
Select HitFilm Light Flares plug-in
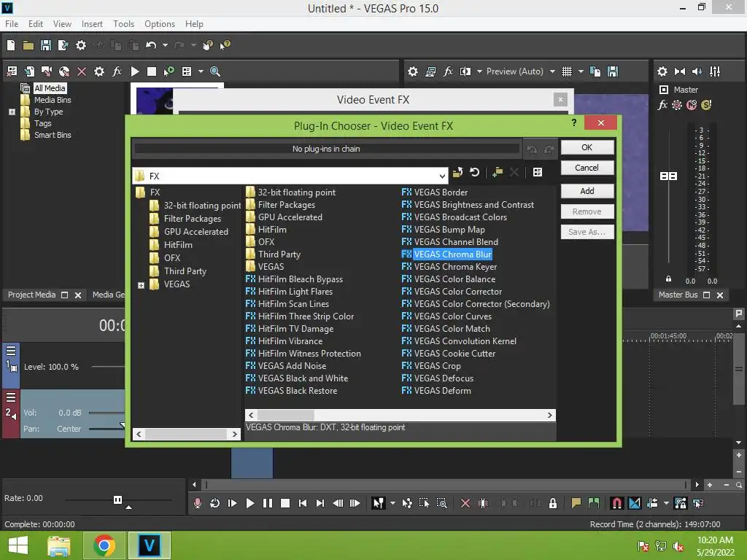(289, 292)
